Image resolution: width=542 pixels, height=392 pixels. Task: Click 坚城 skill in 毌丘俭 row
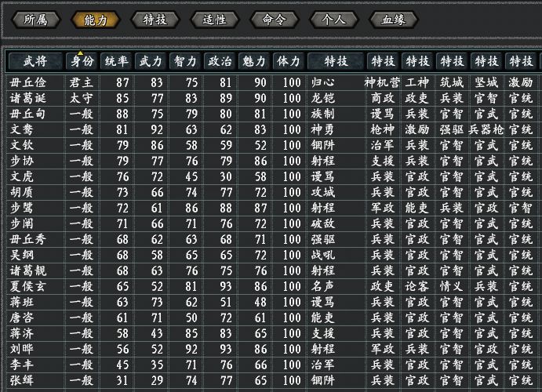point(486,82)
